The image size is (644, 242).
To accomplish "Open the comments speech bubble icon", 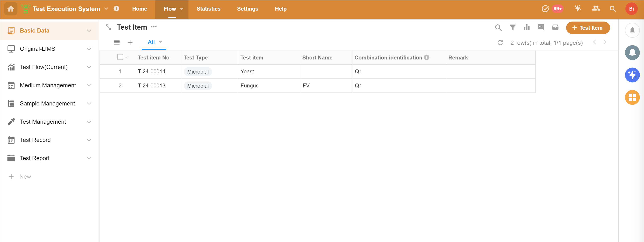I will (x=540, y=27).
